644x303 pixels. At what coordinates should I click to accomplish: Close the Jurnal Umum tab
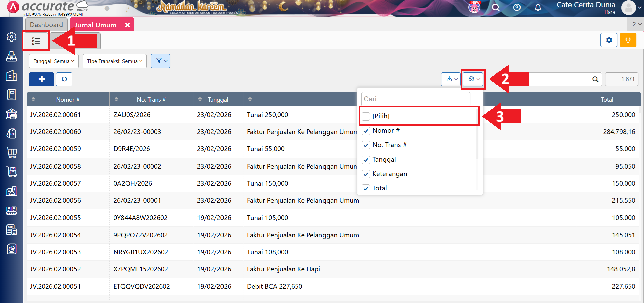(x=127, y=25)
